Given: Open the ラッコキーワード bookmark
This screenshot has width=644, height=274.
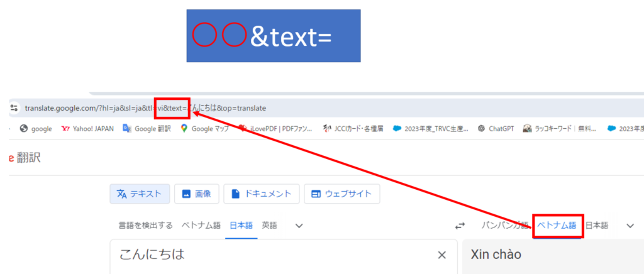Looking at the screenshot, I should click(x=558, y=129).
